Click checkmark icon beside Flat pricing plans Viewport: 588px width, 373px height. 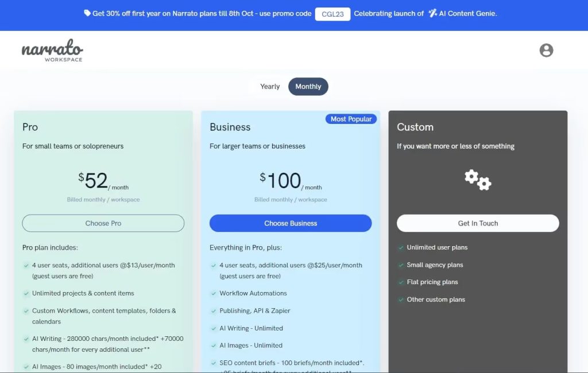(x=401, y=282)
